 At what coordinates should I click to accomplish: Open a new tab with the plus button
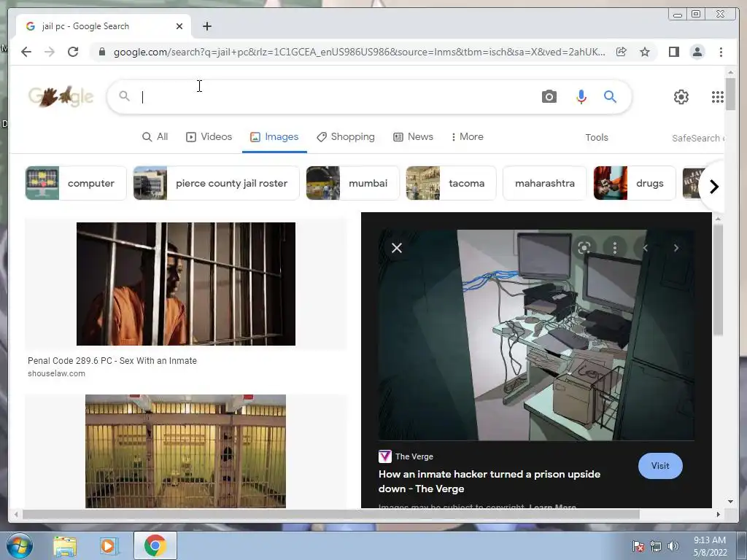206,26
